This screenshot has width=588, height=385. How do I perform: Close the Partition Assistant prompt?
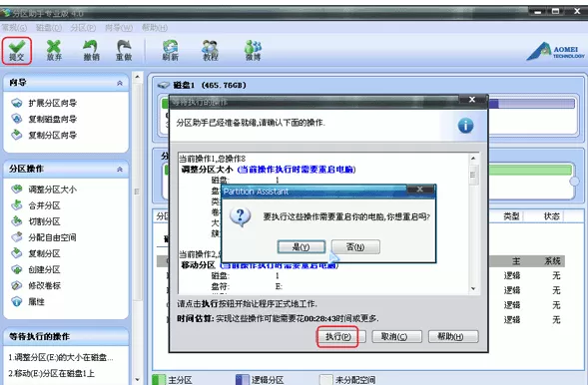(420, 190)
